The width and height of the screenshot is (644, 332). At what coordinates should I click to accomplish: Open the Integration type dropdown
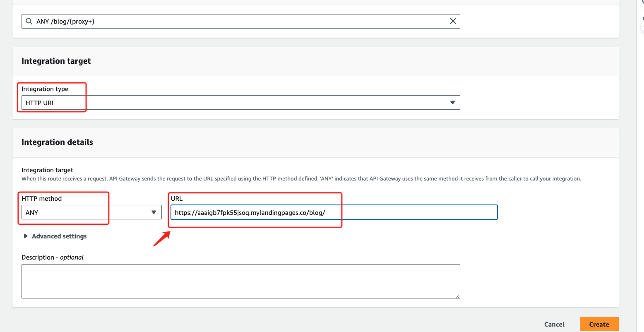(x=240, y=103)
